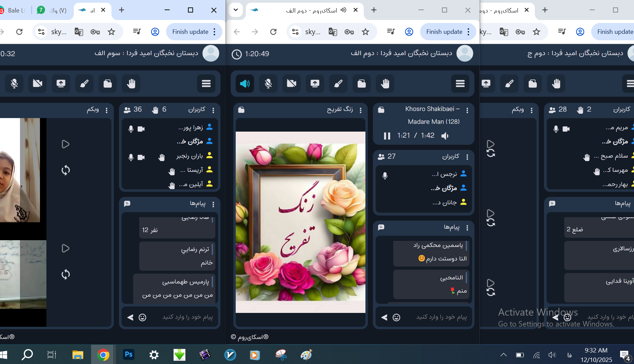This screenshot has width=634, height=364.
Task: Mute the audio player volume icon
Action: 445,136
